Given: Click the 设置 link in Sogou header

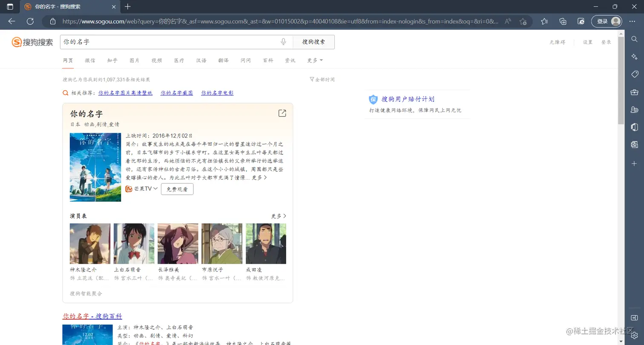Looking at the screenshot, I should click(x=588, y=42).
